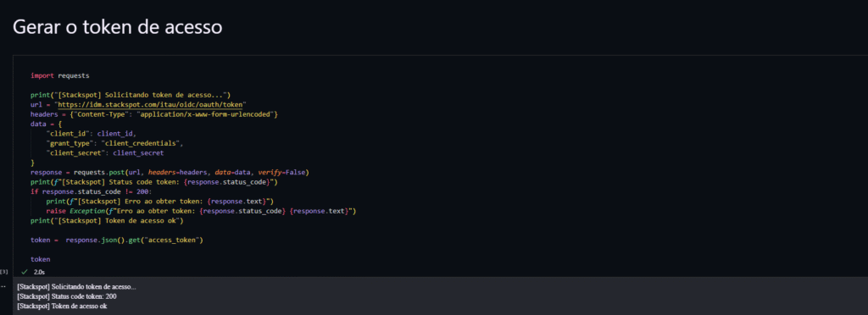Click the 'token = response.json()' code line
The height and width of the screenshot is (315, 868).
click(117, 240)
